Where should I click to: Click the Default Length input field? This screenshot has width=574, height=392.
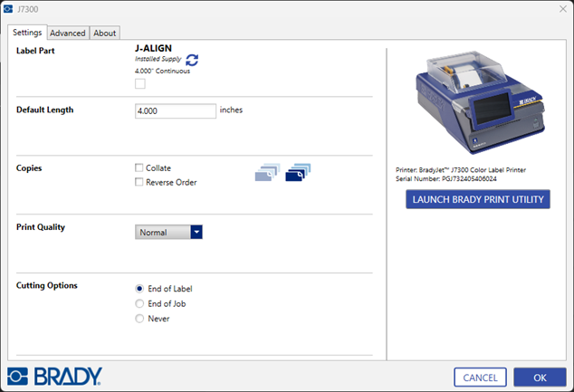point(175,111)
